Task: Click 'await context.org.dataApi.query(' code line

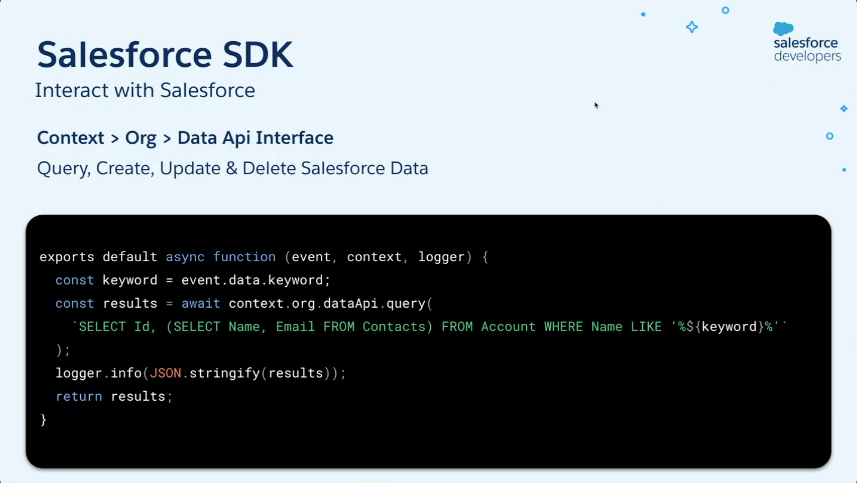Action: (x=244, y=303)
